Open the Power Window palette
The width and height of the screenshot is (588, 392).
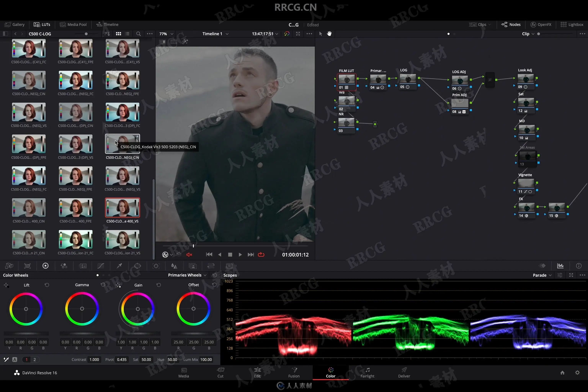point(137,266)
